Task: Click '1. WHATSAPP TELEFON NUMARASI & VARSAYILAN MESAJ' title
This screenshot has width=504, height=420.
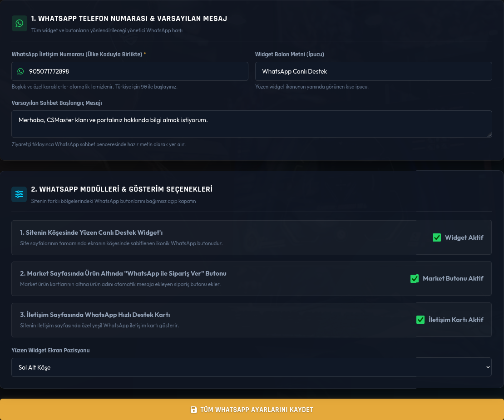Action: [129, 19]
